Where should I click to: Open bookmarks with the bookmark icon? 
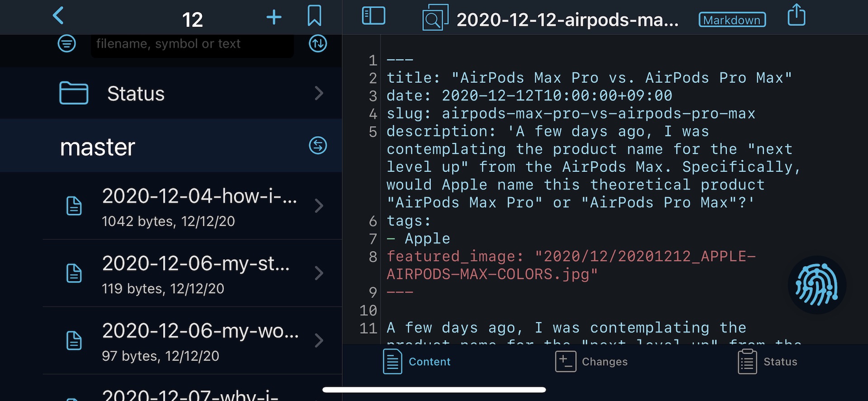point(314,16)
